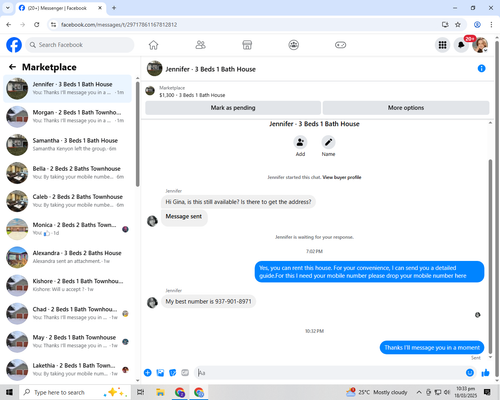This screenshot has height=400, width=500.
Task: Open File Explorer from taskbar
Action: 160,392
